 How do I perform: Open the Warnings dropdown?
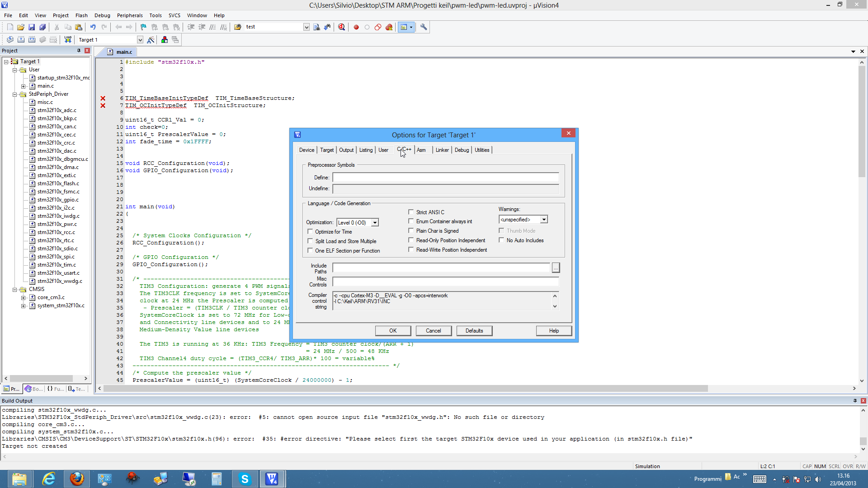pyautogui.click(x=544, y=220)
